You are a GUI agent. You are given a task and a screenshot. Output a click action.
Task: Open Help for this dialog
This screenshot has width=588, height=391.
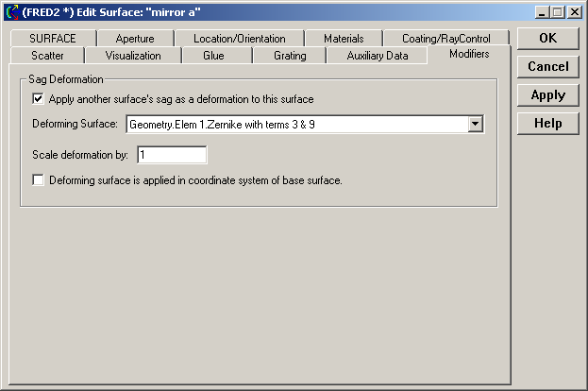[547, 124]
